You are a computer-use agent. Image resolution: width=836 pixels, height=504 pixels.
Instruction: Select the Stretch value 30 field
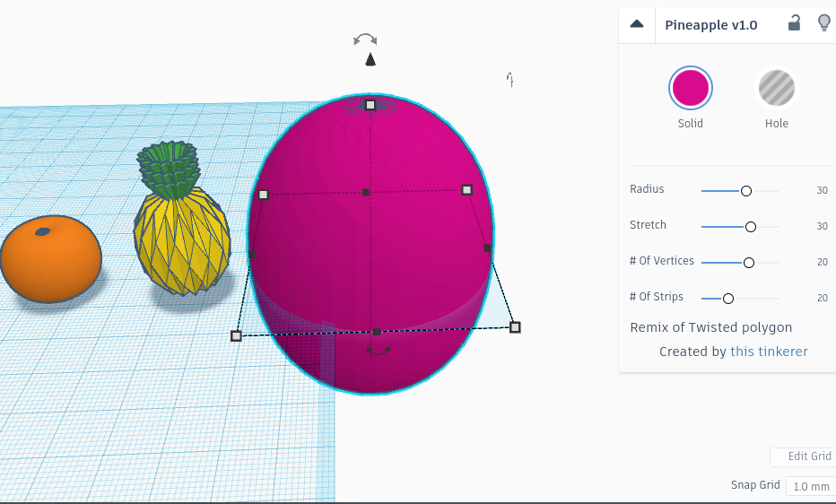click(x=822, y=226)
